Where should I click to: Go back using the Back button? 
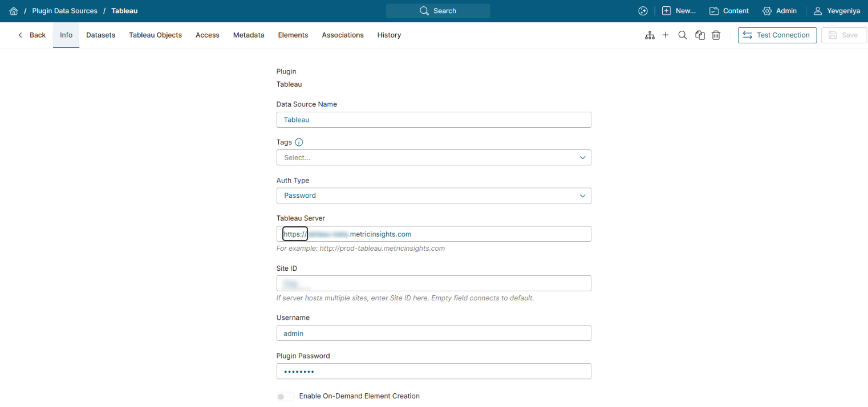32,35
